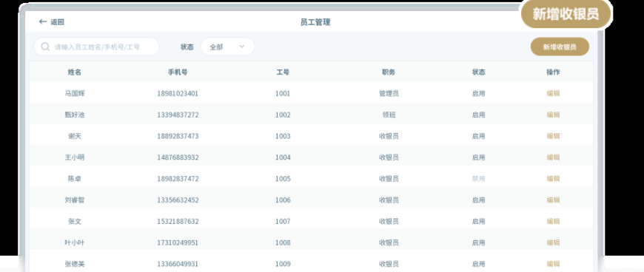Edit employee 叶小叶 via 编辑 link
Image resolution: width=644 pixels, height=272 pixels.
tap(553, 243)
